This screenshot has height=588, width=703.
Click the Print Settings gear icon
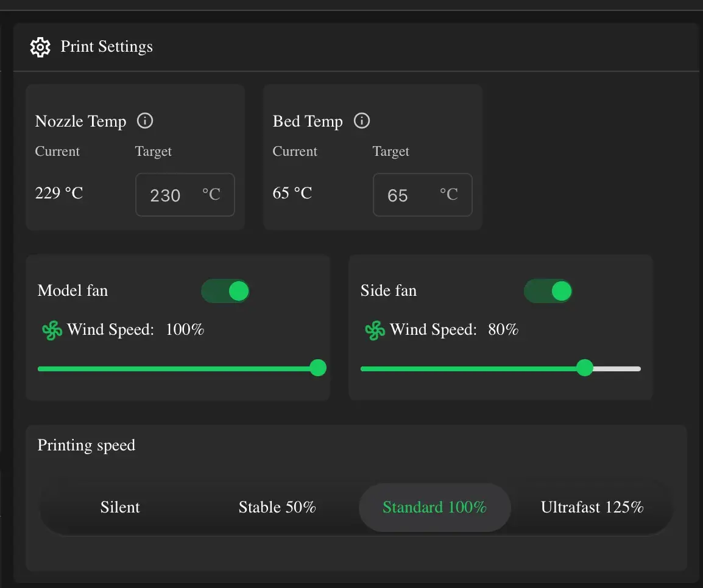click(40, 47)
